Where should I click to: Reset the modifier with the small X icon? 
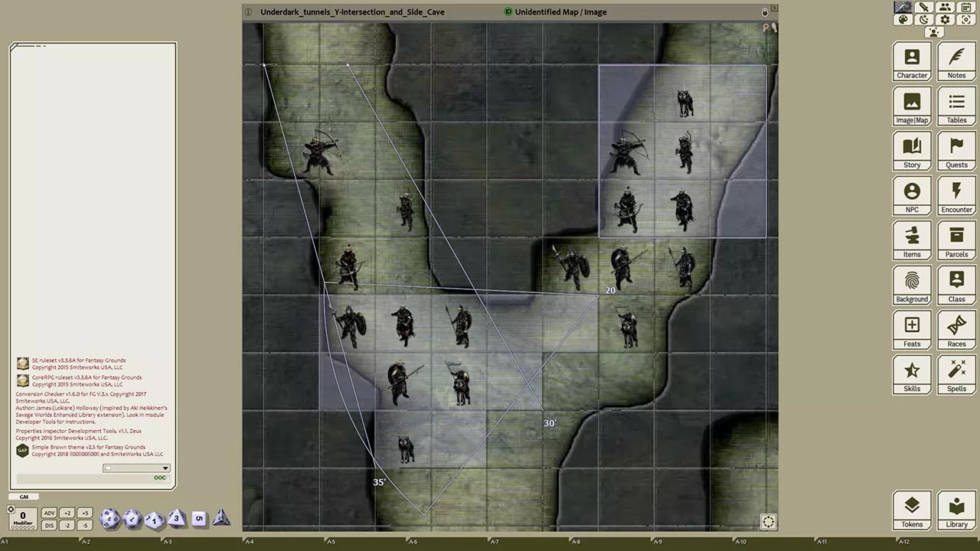11,509
